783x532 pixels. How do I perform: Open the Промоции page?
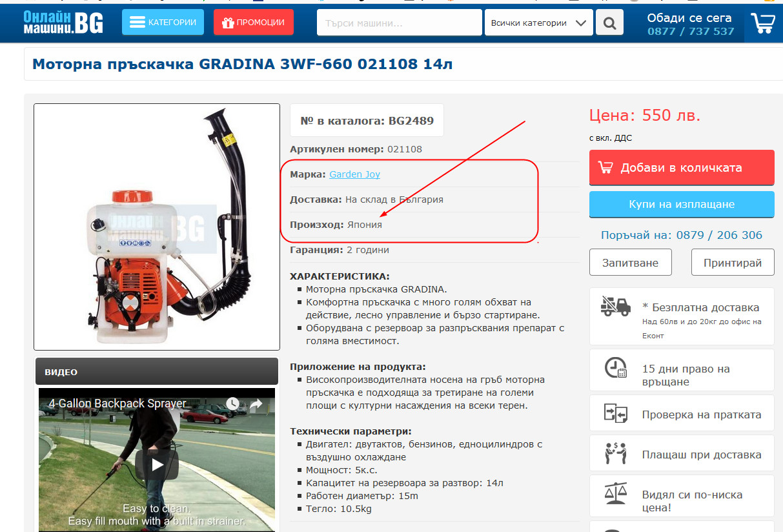point(253,22)
